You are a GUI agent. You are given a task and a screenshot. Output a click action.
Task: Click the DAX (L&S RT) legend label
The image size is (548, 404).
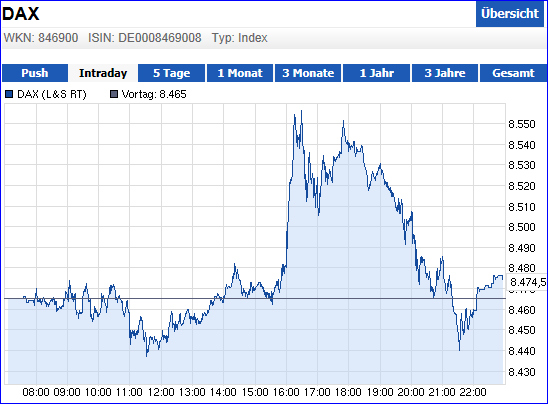(52, 94)
